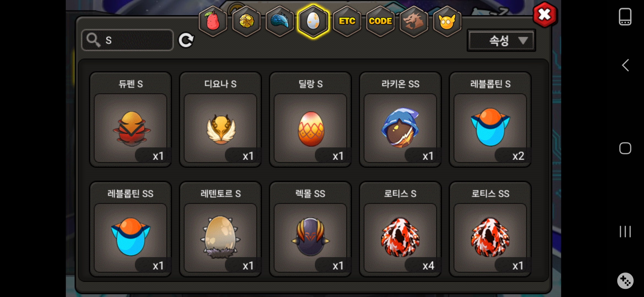Open the ETC category tab
The width and height of the screenshot is (644, 297).
(x=347, y=21)
